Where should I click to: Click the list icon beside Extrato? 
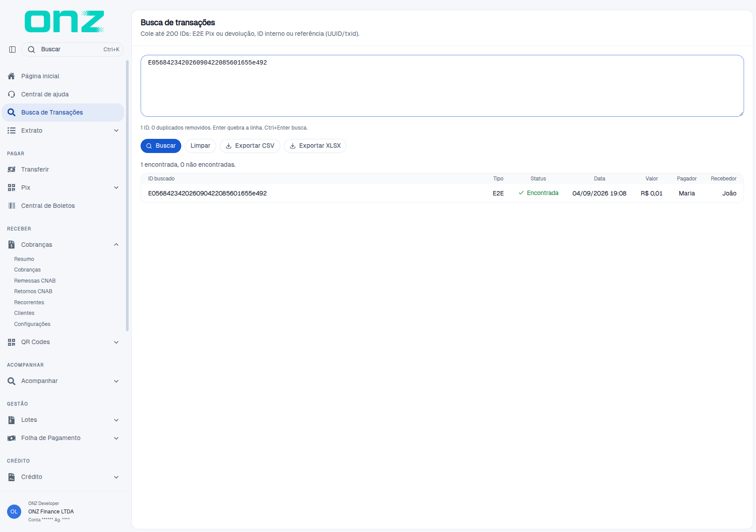click(11, 130)
